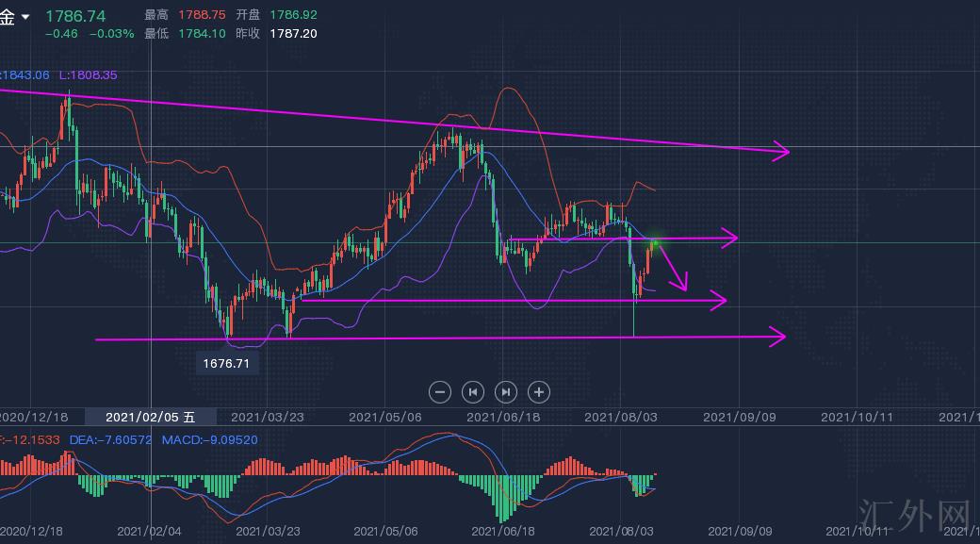Click the current price 1786.74
The image size is (980, 544).
pos(75,16)
